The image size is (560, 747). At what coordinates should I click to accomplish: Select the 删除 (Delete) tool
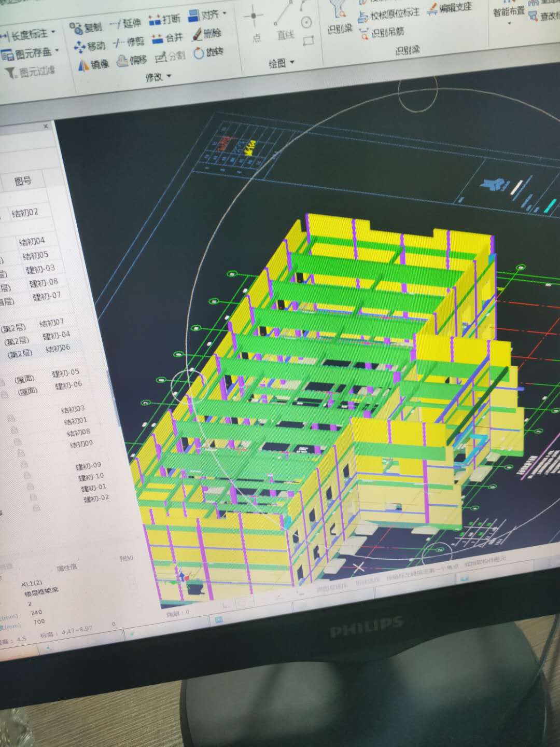(x=206, y=34)
